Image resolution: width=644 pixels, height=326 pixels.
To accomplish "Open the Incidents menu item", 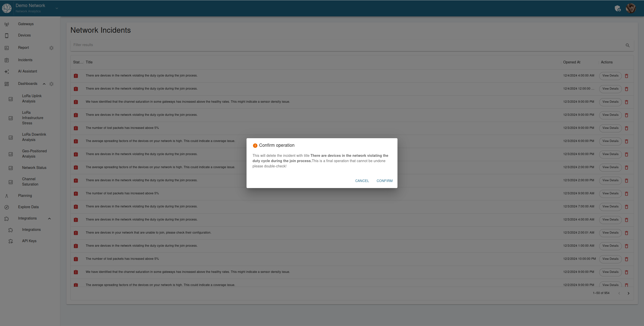I will point(25,60).
